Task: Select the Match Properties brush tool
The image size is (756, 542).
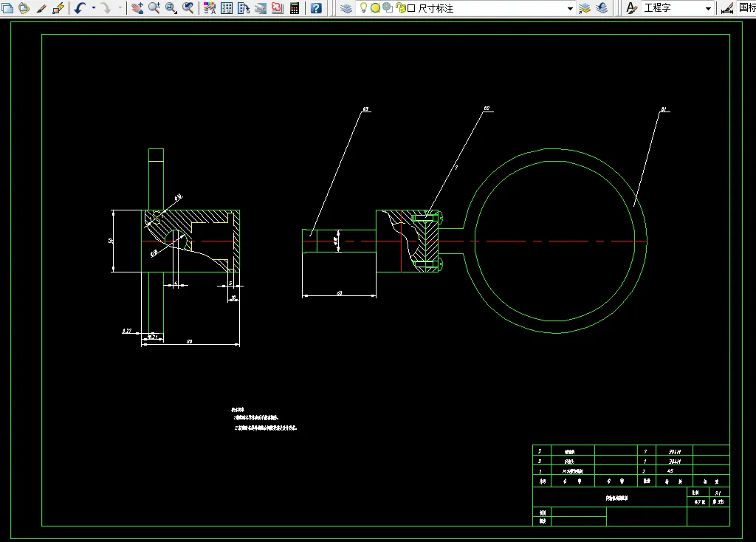Action: point(41,8)
